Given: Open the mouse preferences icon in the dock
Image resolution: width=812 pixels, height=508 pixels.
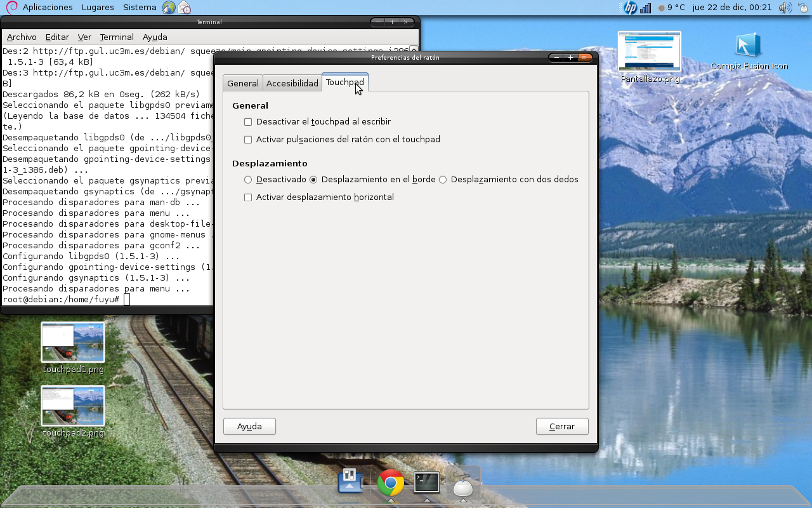Looking at the screenshot, I should click(463, 485).
